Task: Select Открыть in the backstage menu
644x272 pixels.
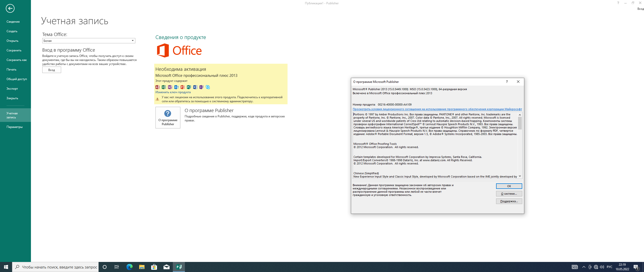Action: [x=15, y=41]
